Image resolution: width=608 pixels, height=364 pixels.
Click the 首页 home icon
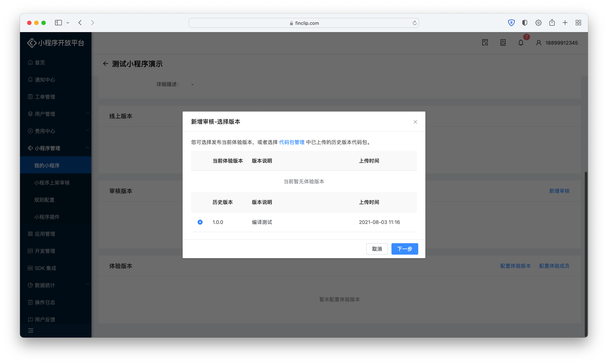coord(30,62)
